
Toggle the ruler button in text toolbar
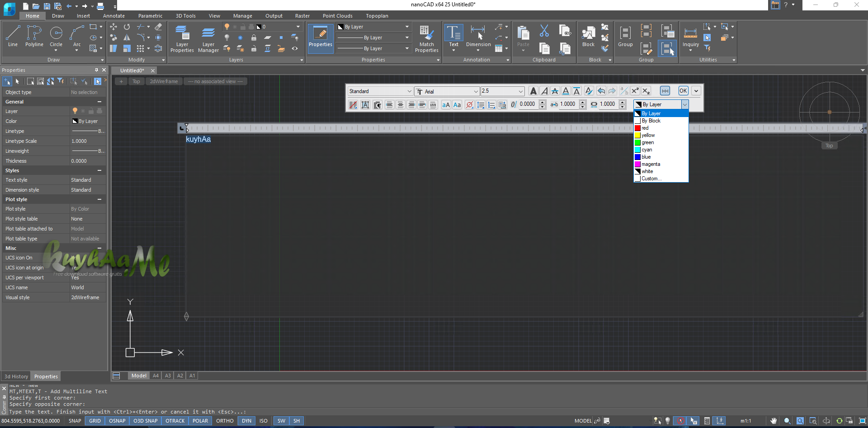(665, 91)
